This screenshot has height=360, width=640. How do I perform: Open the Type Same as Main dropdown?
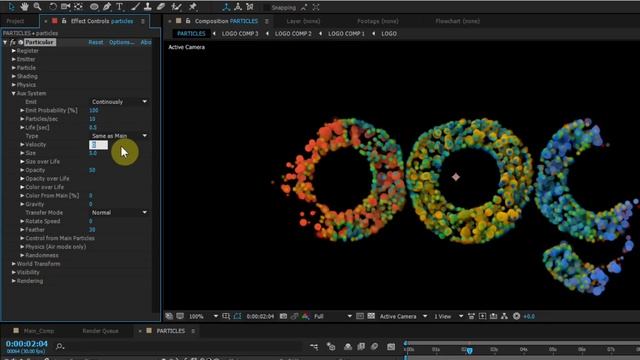pyautogui.click(x=119, y=136)
